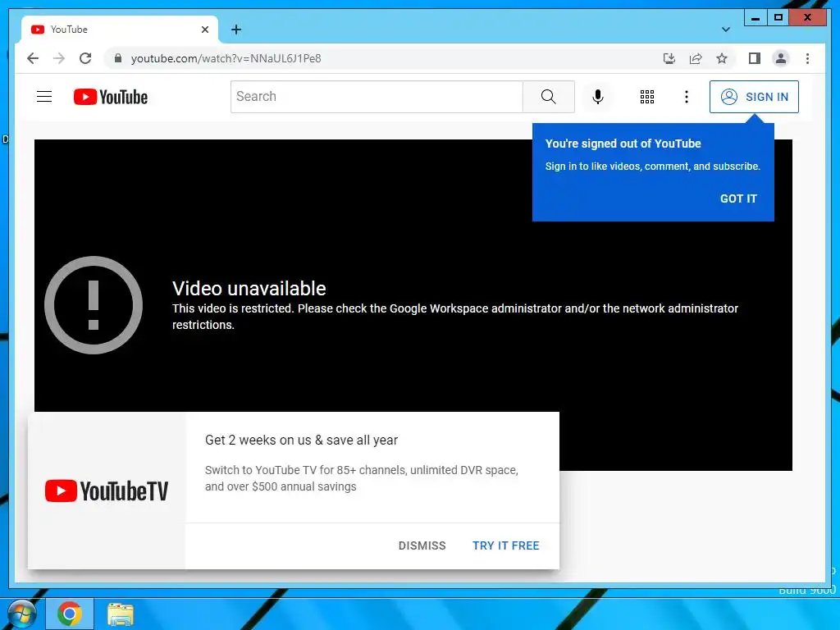Maximize the Chrome window
The height and width of the screenshot is (630, 840).
(778, 18)
